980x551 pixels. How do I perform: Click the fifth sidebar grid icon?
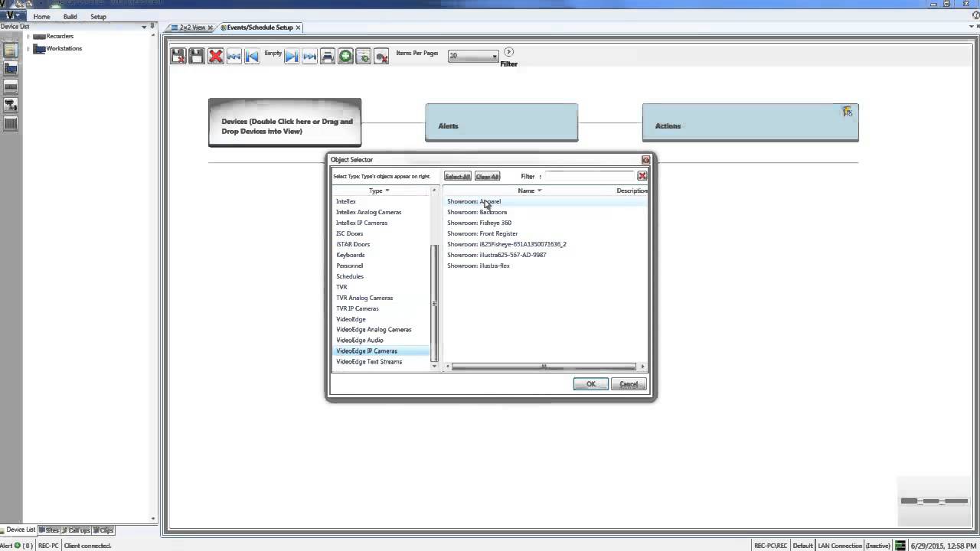(11, 124)
